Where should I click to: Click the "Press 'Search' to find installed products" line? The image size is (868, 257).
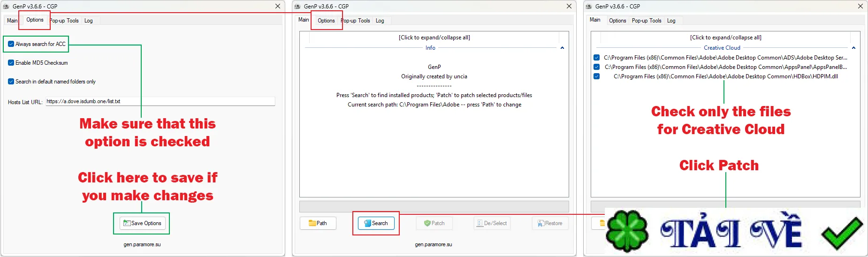click(x=434, y=95)
